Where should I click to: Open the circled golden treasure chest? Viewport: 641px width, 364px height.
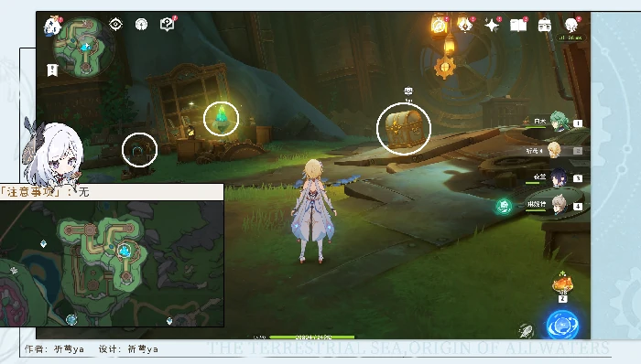(404, 129)
